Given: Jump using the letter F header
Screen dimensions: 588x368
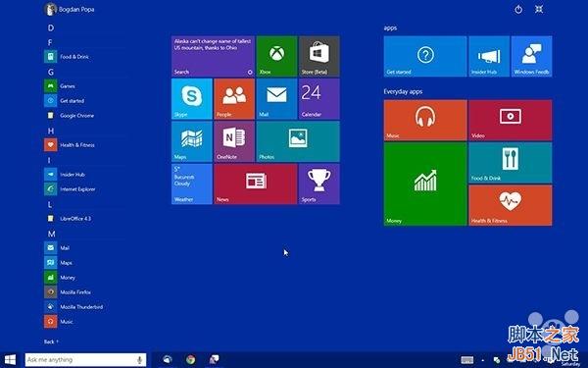Looking at the screenshot, I should click(50, 42).
